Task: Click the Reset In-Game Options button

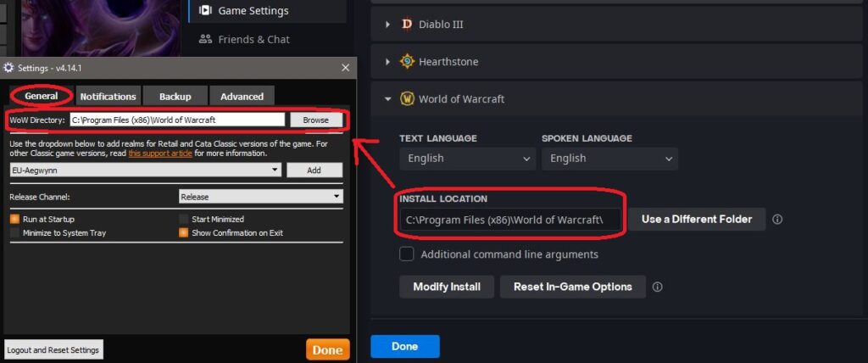Action: coord(573,287)
